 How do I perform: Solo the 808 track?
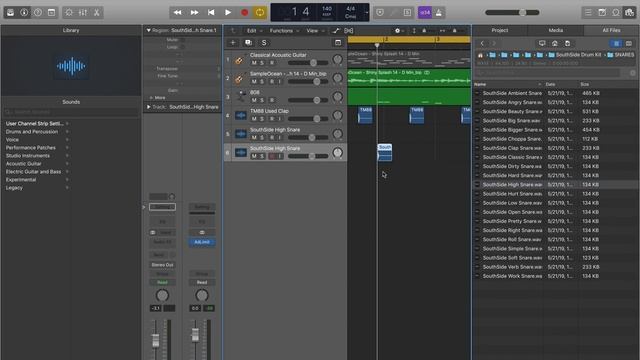tap(262, 100)
